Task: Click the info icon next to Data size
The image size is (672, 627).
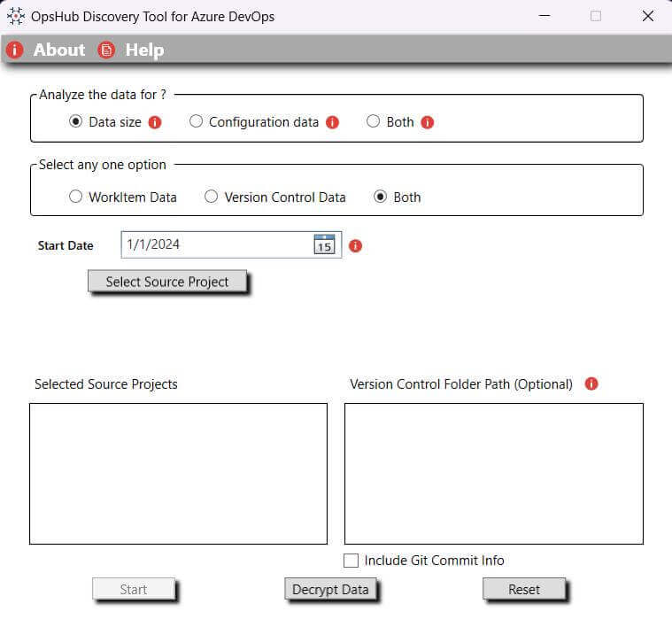Action: click(155, 122)
